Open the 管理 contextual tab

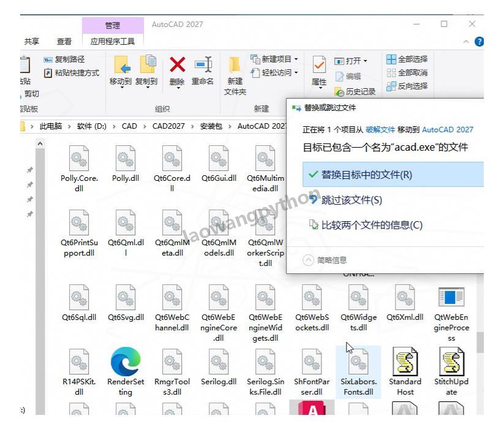[113, 25]
